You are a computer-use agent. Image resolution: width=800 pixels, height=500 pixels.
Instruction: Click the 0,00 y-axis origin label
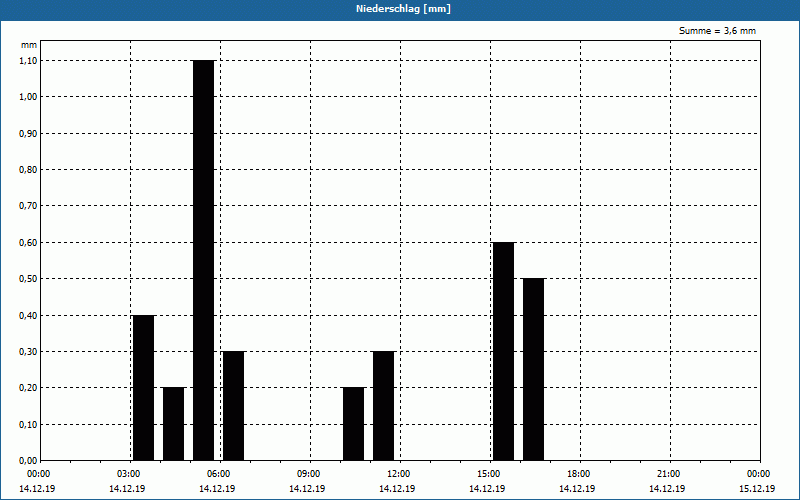point(28,461)
